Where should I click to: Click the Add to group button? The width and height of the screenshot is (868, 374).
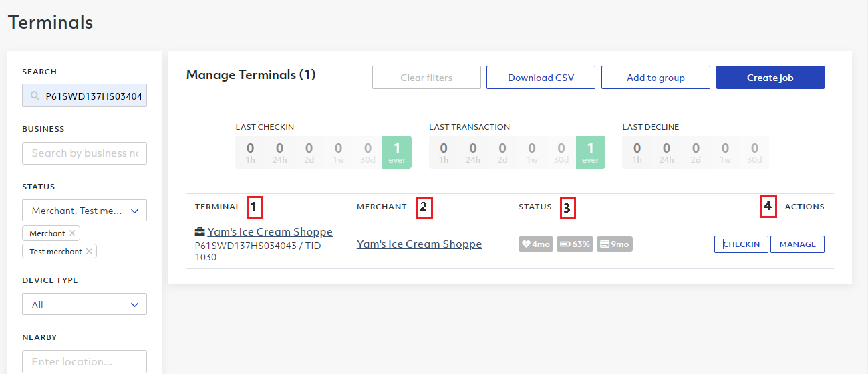tap(656, 78)
